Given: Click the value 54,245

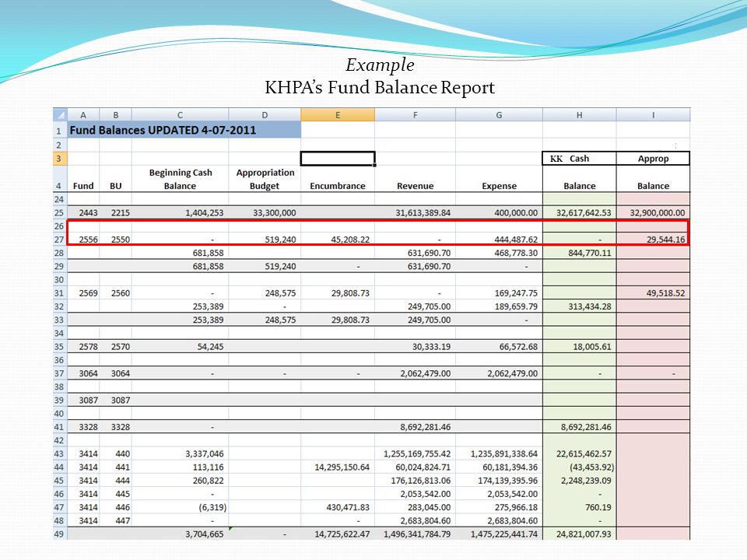Looking at the screenshot, I should (210, 347).
